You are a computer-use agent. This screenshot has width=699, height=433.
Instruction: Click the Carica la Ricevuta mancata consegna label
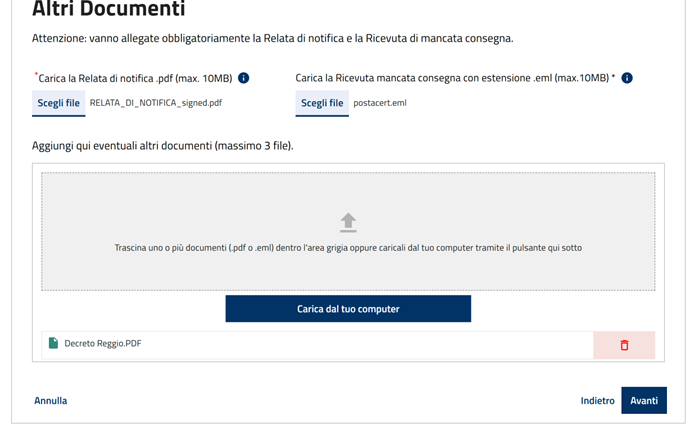pos(455,78)
